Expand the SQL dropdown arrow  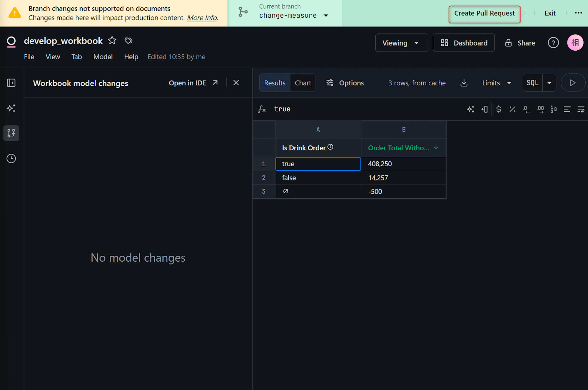pos(549,83)
